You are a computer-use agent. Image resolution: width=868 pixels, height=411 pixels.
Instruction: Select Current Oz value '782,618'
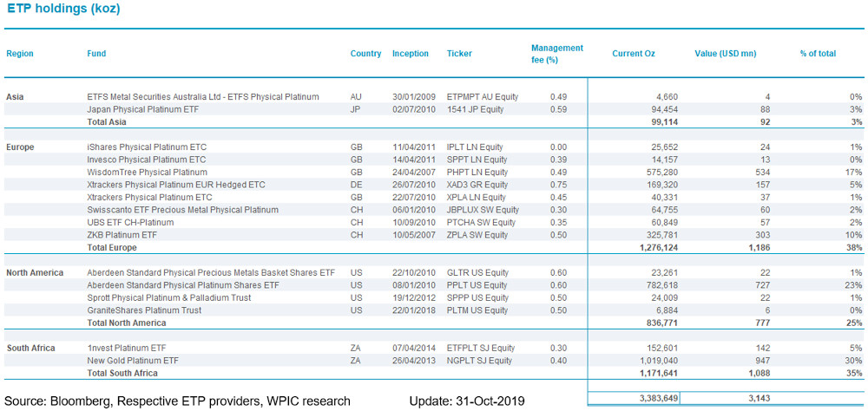[663, 285]
